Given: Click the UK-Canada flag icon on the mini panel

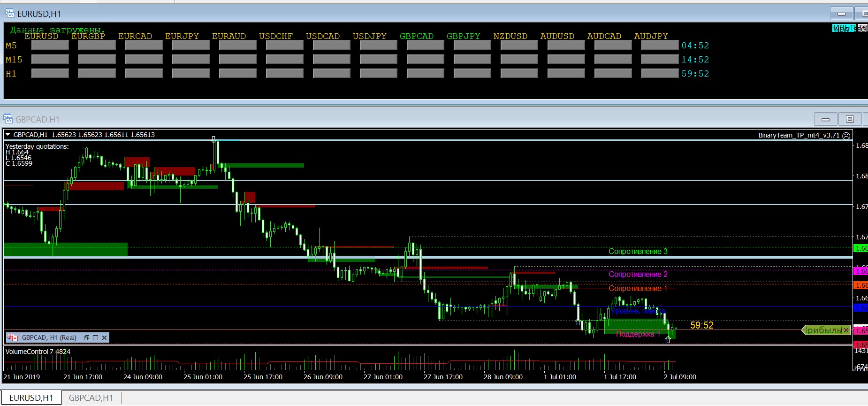Looking at the screenshot, I should click(13, 337).
